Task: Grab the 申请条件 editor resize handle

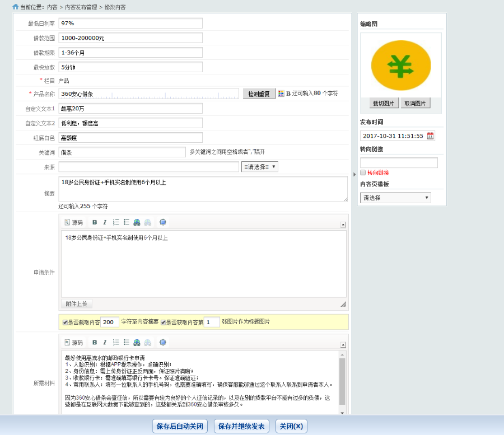Action: click(x=343, y=304)
